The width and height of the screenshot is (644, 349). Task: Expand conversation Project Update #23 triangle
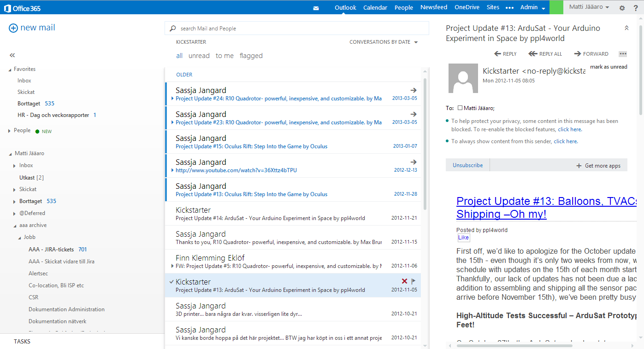172,122
